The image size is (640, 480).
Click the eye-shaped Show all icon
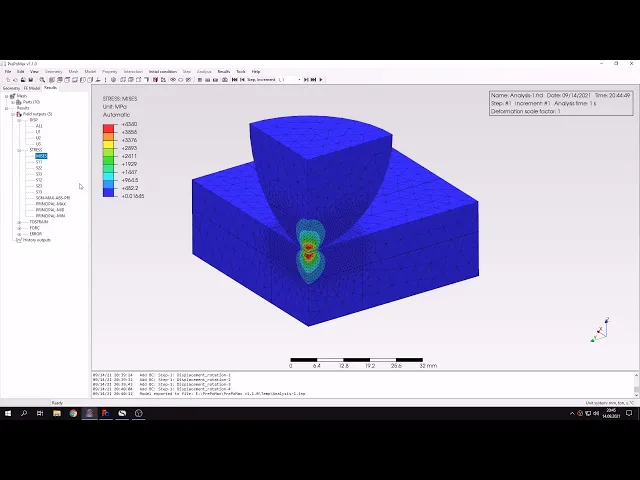(173, 80)
